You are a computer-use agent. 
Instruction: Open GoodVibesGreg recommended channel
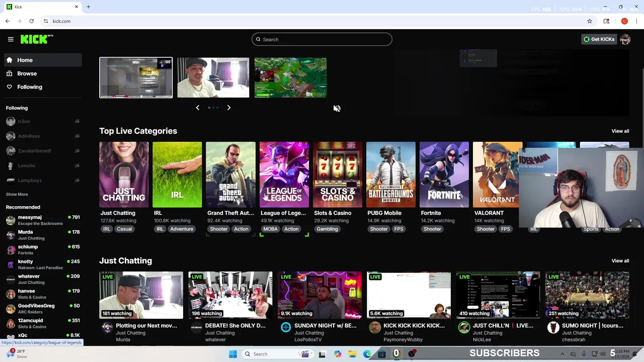pos(43,309)
